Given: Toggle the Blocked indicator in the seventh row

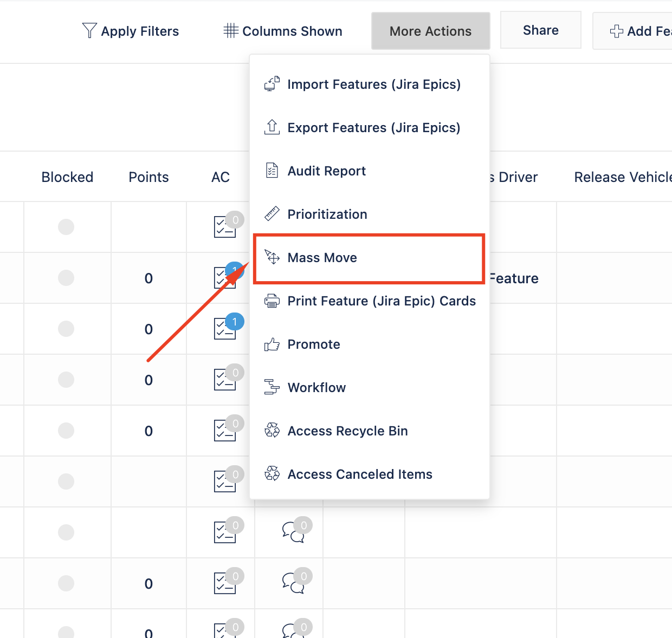Looking at the screenshot, I should coord(66,532).
